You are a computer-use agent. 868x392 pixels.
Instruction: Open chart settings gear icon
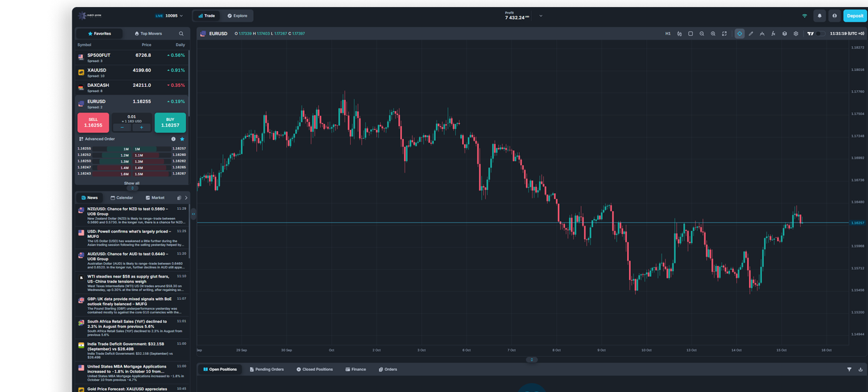pos(796,34)
